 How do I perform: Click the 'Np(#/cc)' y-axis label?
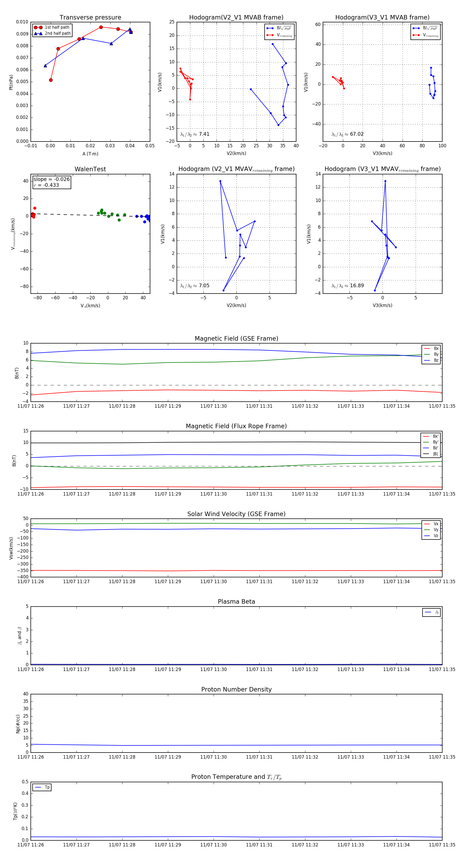tap(18, 723)
